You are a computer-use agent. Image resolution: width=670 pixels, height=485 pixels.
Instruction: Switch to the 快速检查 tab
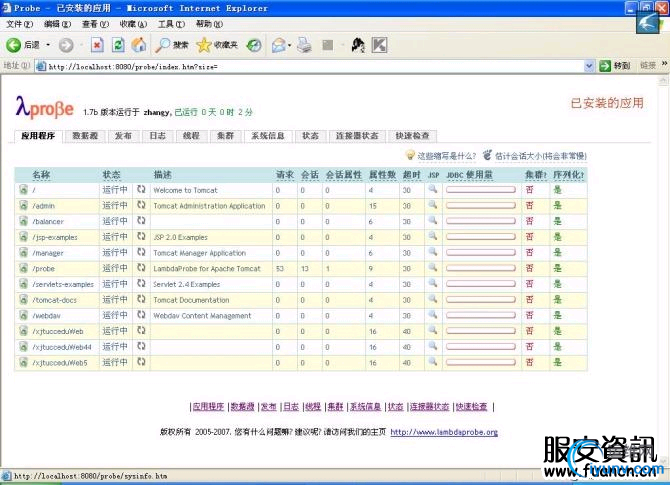(x=412, y=136)
